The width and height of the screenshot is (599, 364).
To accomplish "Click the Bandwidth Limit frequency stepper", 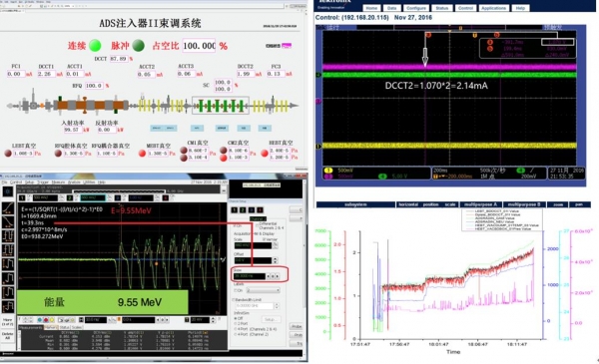I will coord(277,306).
